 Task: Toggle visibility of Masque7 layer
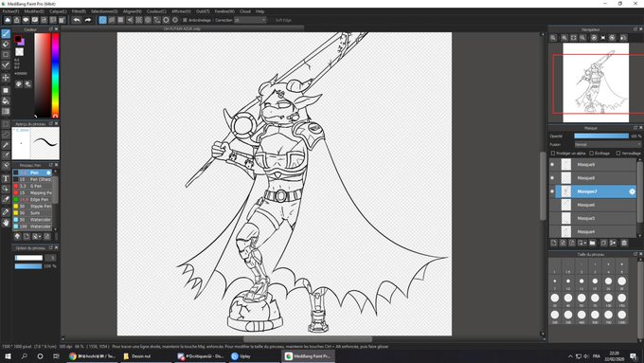552,191
